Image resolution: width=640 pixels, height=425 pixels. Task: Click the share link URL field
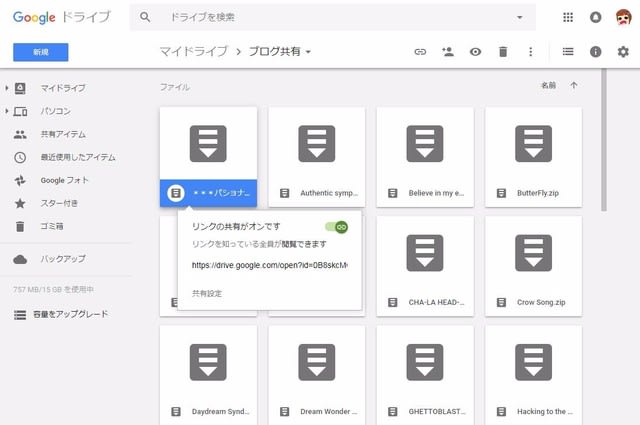270,265
